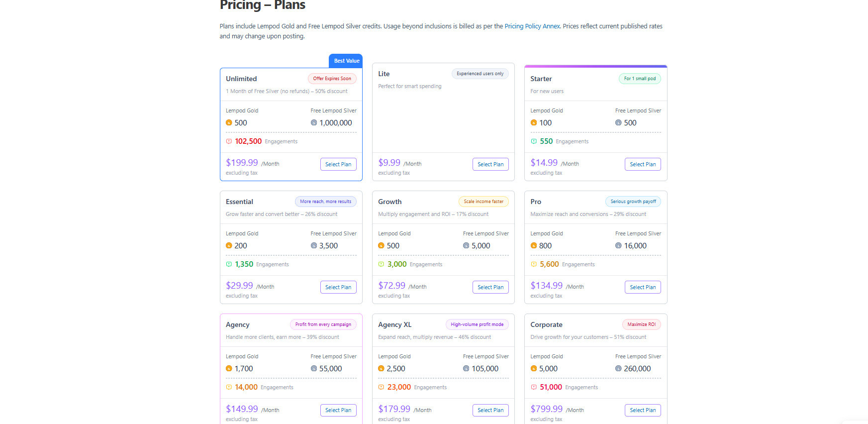Click the Perfect for smart spending text
Image resolution: width=868 pixels, height=424 pixels.
[x=410, y=86]
